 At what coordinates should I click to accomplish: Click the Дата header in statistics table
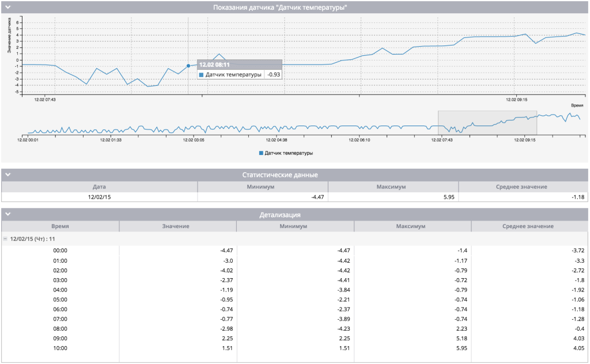click(x=99, y=187)
